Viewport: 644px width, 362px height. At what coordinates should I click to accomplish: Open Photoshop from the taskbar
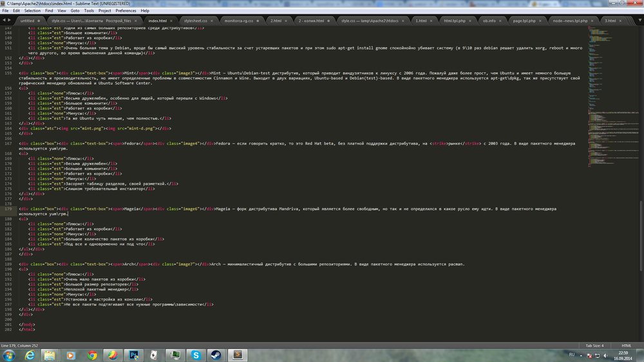pyautogui.click(x=134, y=355)
